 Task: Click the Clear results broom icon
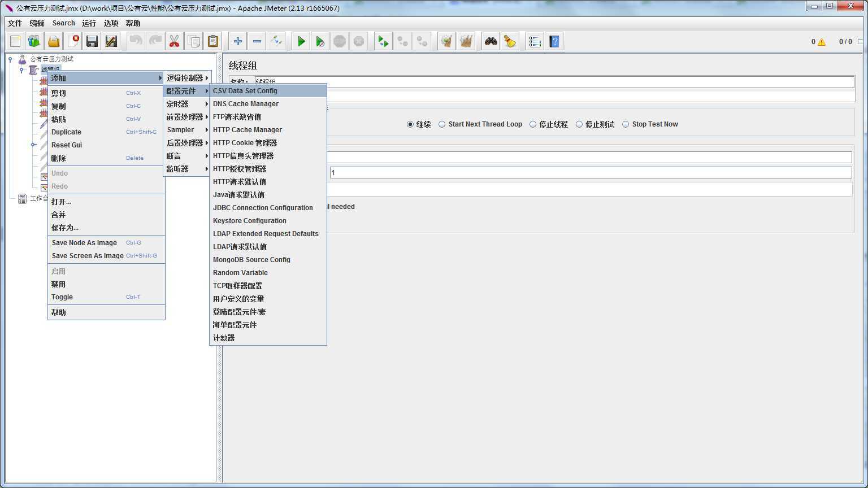(447, 41)
